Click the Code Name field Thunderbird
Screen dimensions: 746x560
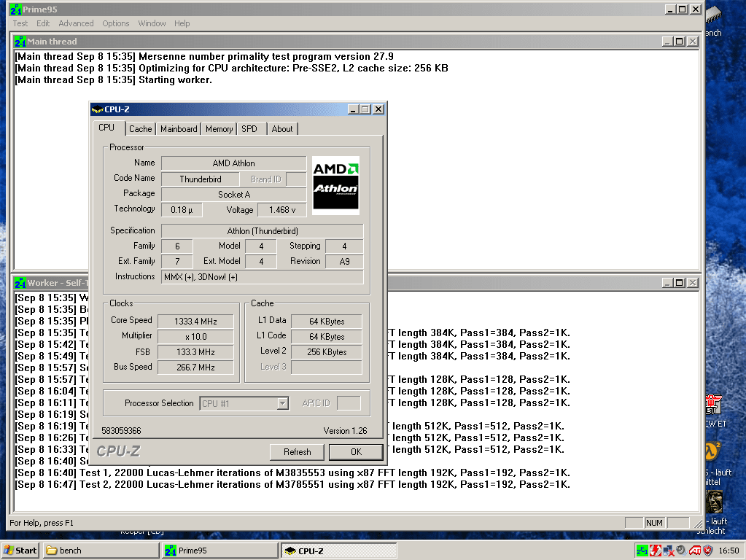tap(201, 179)
